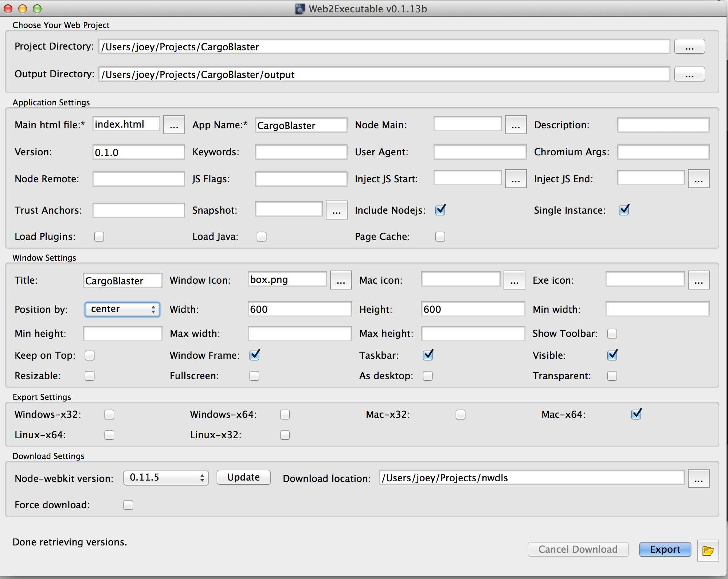Browse for a Window Icon image
728x579 pixels.
coord(340,280)
